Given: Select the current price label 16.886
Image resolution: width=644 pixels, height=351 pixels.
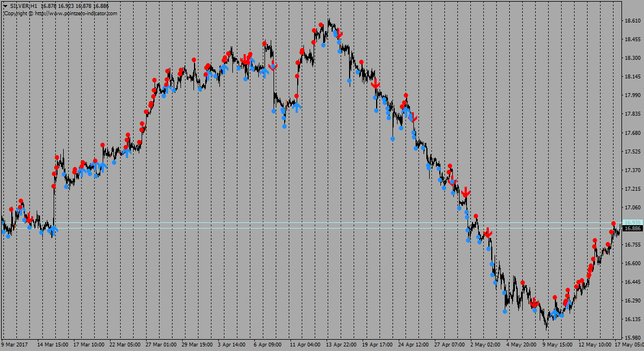Looking at the screenshot, I should [633, 229].
